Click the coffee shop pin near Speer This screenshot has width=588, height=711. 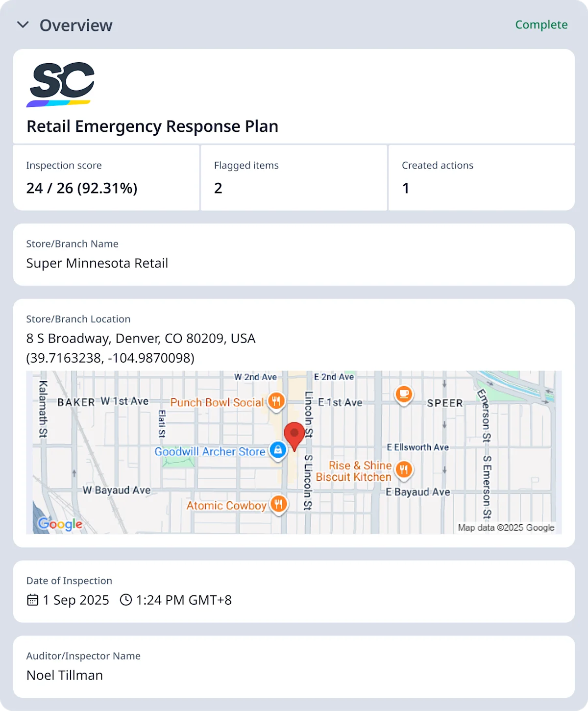tap(404, 394)
